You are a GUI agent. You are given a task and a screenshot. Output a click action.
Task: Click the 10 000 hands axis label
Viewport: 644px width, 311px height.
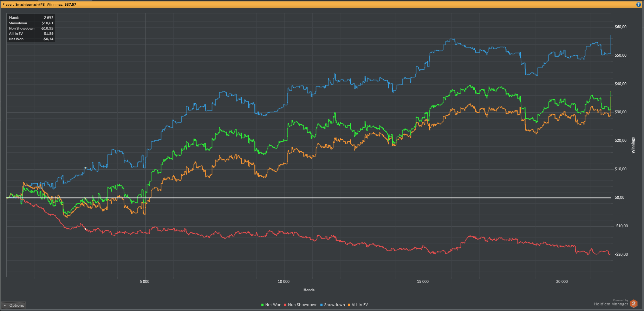click(x=284, y=281)
